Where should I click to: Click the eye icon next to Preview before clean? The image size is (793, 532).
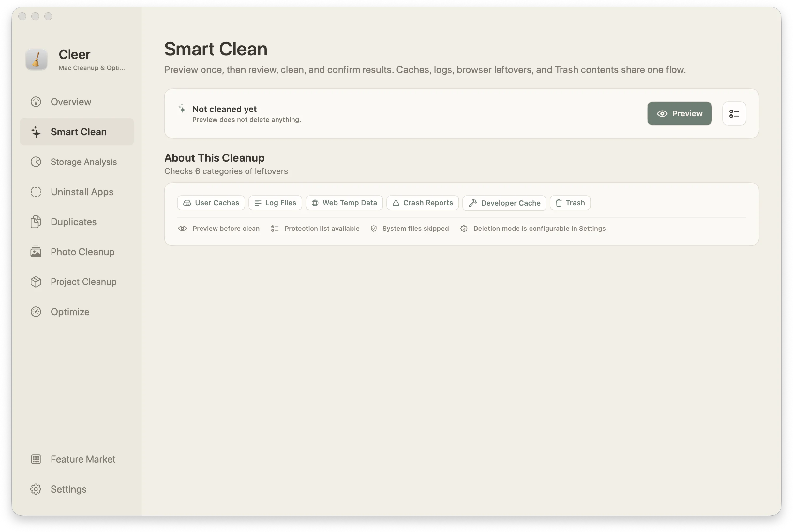click(182, 228)
